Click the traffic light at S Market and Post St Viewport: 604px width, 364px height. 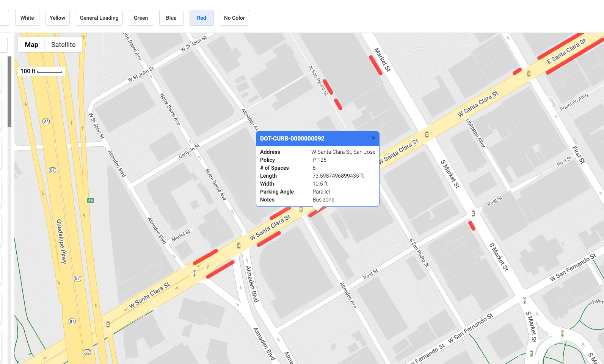473,214
